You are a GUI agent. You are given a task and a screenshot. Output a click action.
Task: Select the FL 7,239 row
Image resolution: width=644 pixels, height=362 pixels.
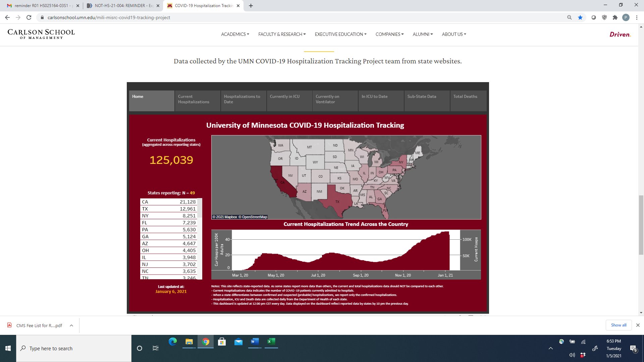(169, 223)
